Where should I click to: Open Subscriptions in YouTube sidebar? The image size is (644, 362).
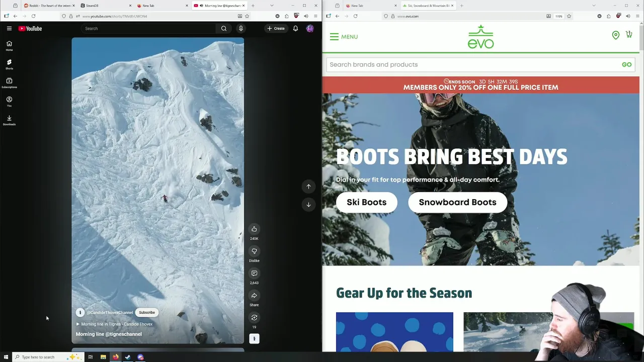pyautogui.click(x=9, y=83)
